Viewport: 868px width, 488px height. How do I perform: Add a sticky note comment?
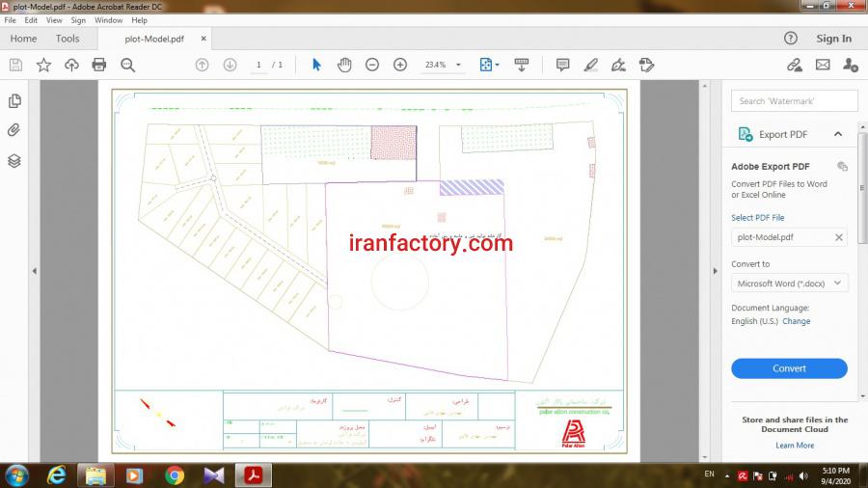tap(562, 65)
